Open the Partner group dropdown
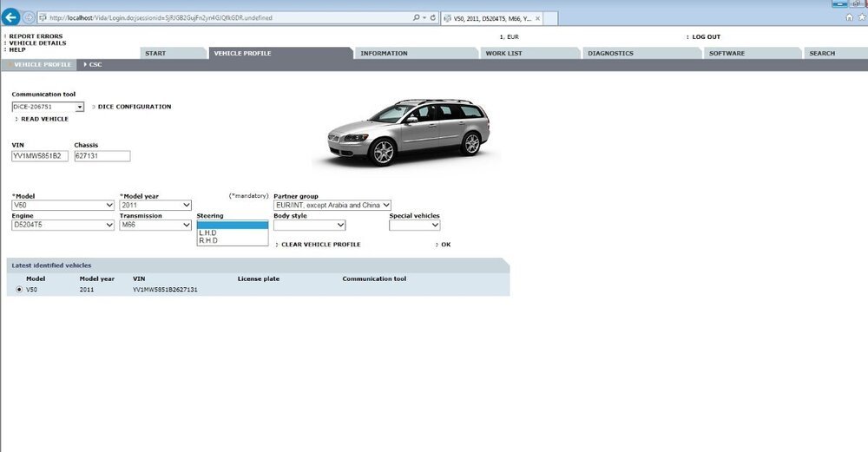 (332, 206)
